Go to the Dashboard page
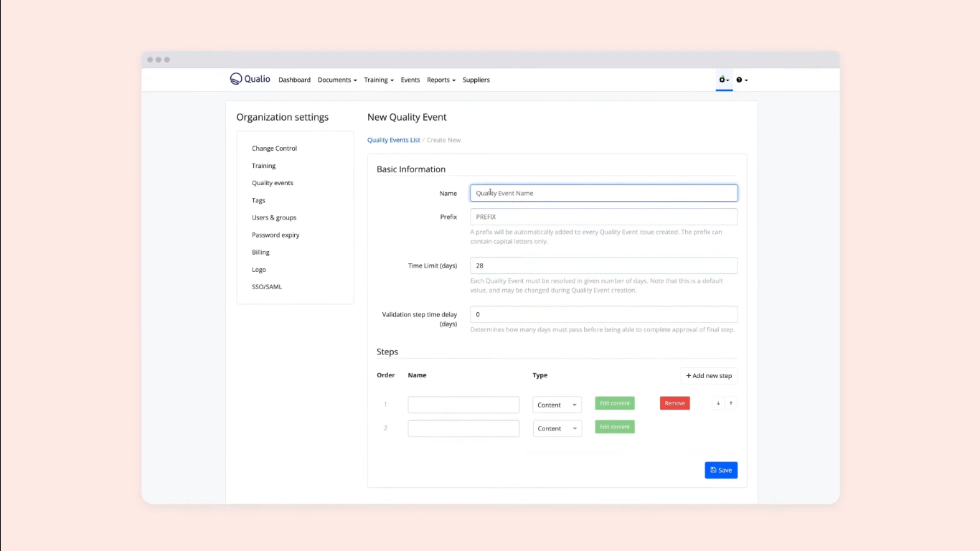The height and width of the screenshot is (551, 980). (294, 80)
